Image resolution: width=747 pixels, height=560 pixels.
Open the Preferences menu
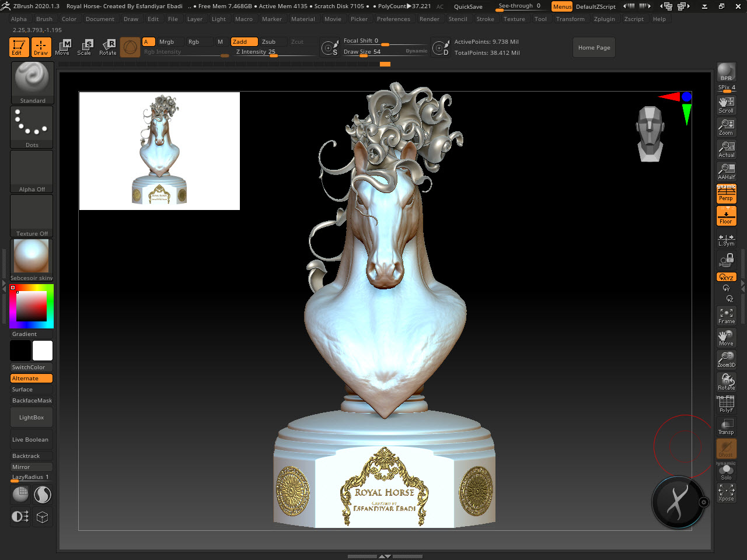[x=393, y=19]
